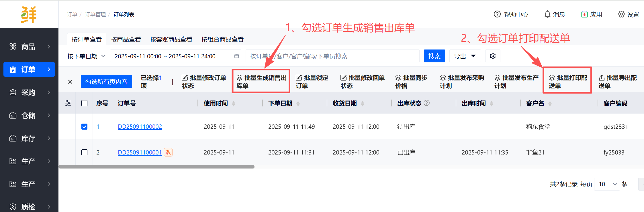
Task: Click 已出库 status cell
Action: tap(406, 152)
